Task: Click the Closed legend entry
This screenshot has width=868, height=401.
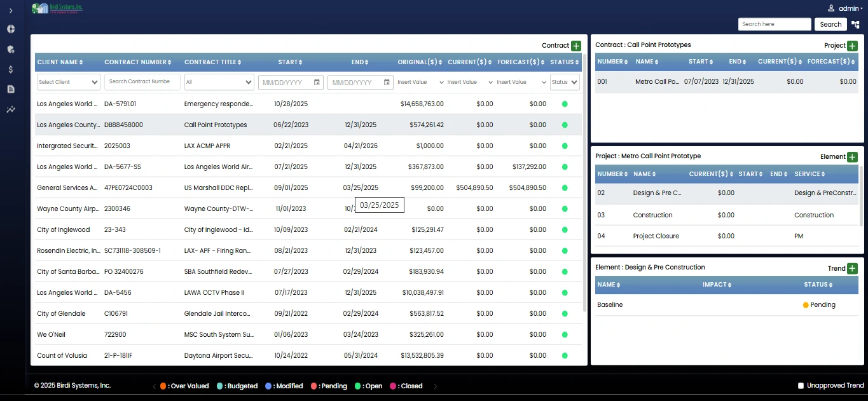Action: point(406,386)
